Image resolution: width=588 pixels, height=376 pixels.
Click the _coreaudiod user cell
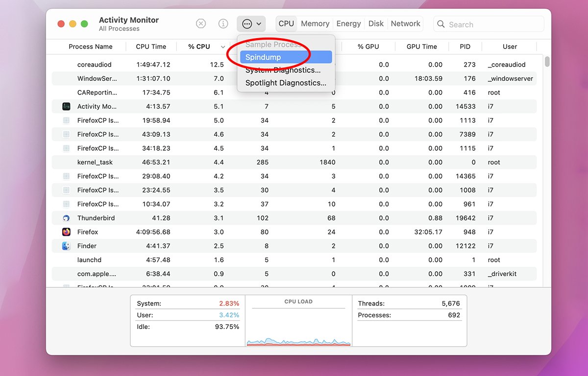click(507, 65)
